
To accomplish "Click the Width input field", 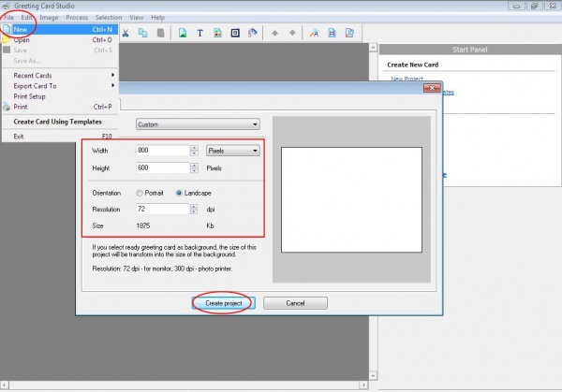I will 163,150.
